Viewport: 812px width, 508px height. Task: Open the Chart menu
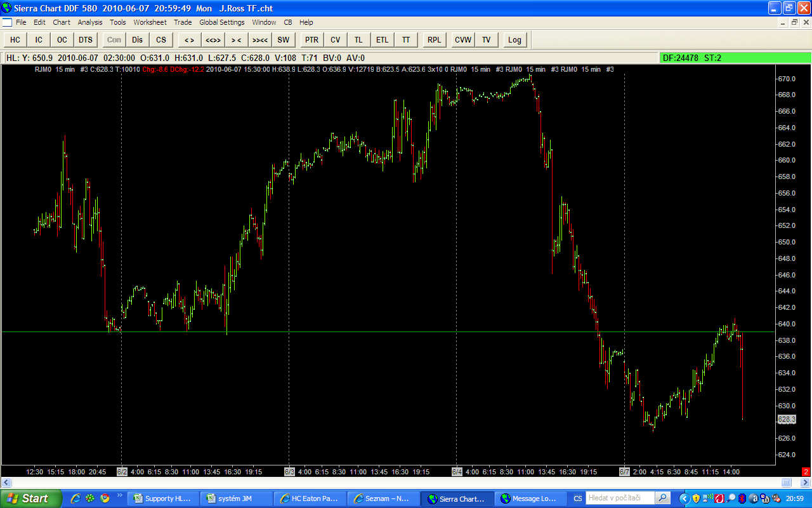click(62, 22)
